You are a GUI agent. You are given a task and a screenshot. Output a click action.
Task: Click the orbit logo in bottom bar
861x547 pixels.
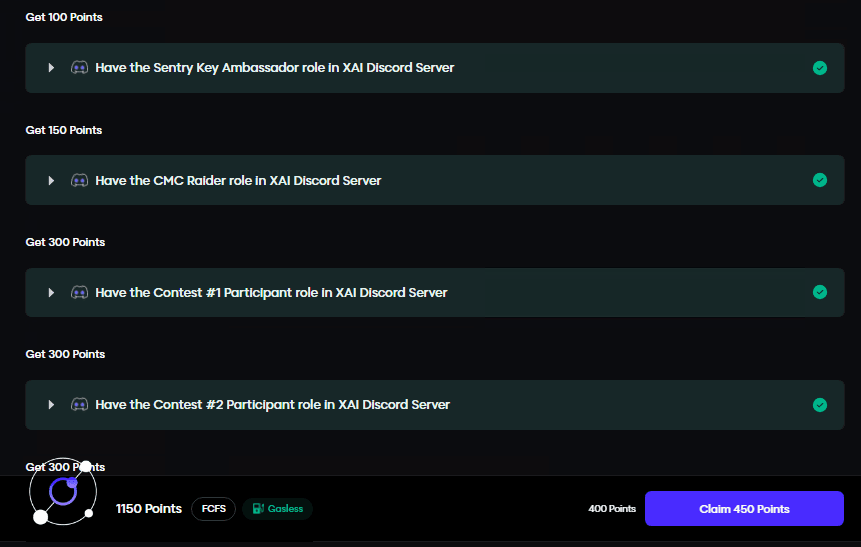[63, 491]
